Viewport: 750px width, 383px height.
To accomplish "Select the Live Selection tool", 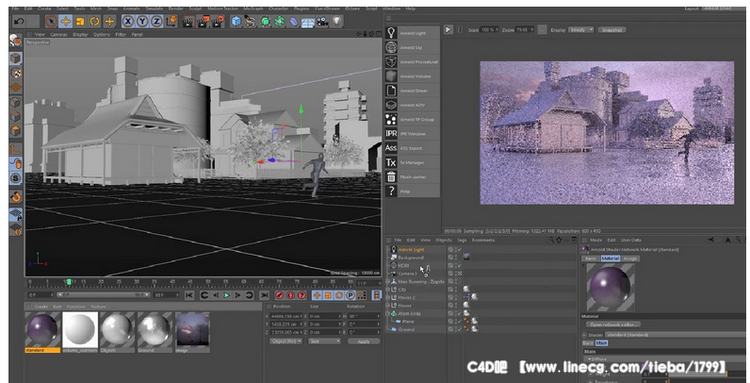I will click(x=51, y=21).
